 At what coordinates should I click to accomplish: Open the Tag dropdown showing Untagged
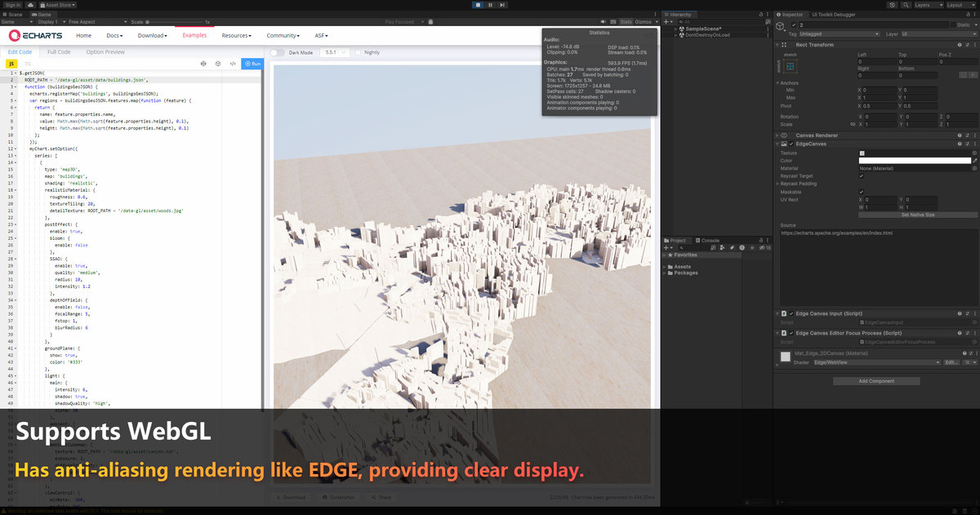pos(840,34)
